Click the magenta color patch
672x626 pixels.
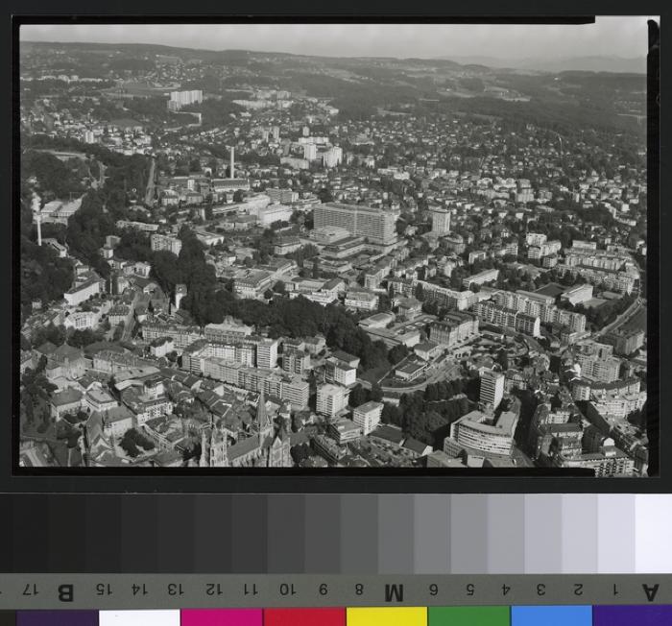pyautogui.click(x=222, y=617)
